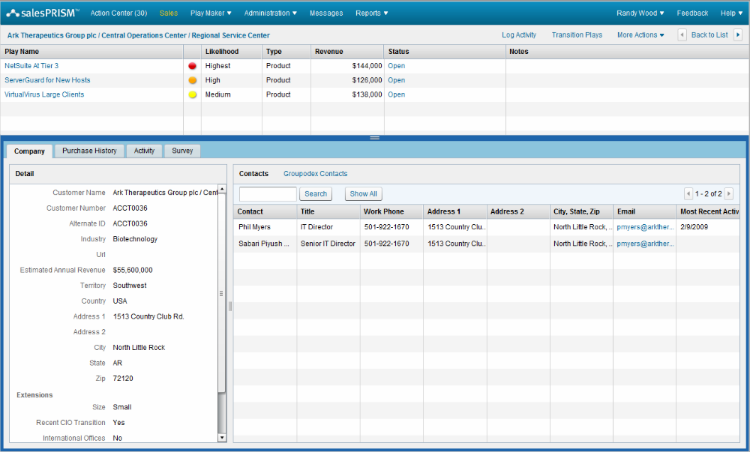The height and width of the screenshot is (452, 750).
Task: Click ACCT0036 Customer Number value
Action: [130, 209]
